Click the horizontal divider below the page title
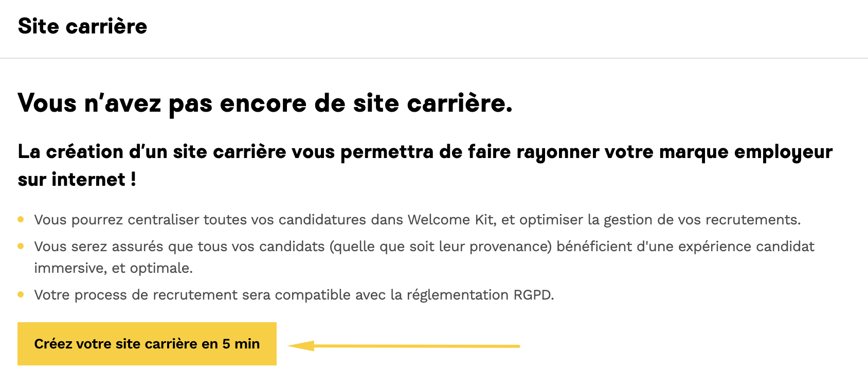 (434, 58)
